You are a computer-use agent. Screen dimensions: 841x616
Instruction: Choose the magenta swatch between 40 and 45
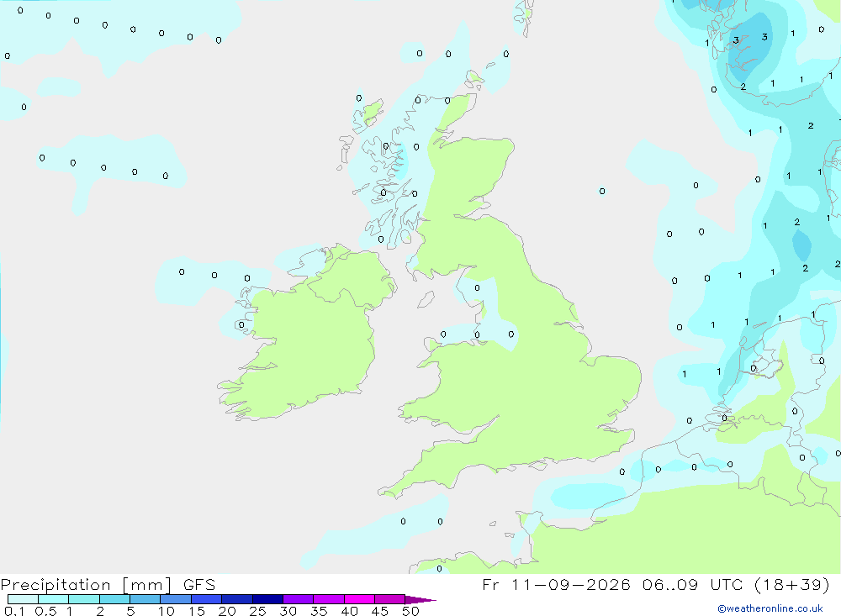tap(359, 599)
